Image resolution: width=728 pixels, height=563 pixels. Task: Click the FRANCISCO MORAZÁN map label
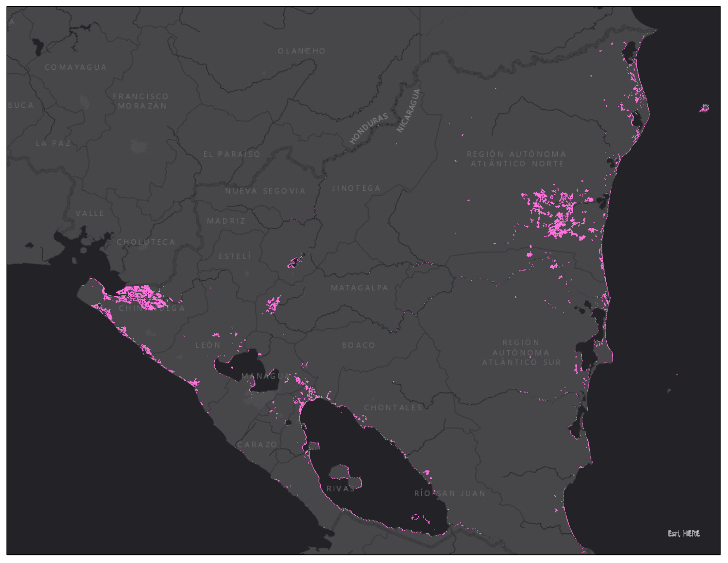point(141,101)
